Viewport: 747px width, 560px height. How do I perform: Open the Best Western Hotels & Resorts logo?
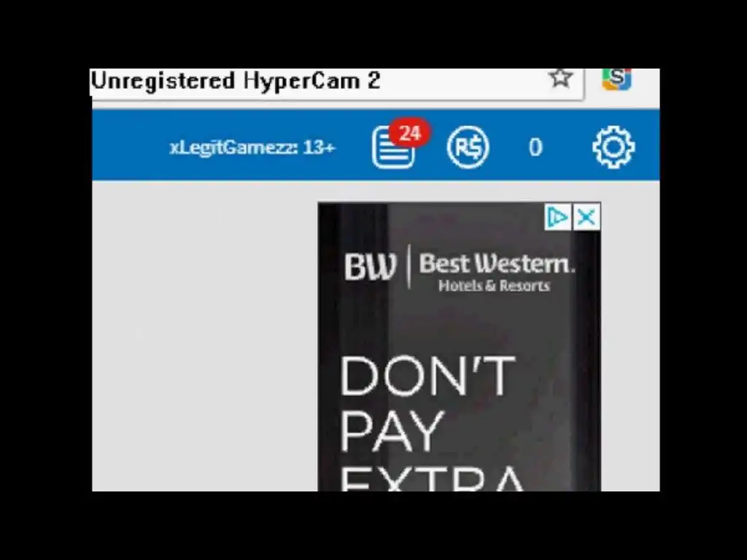pos(460,268)
